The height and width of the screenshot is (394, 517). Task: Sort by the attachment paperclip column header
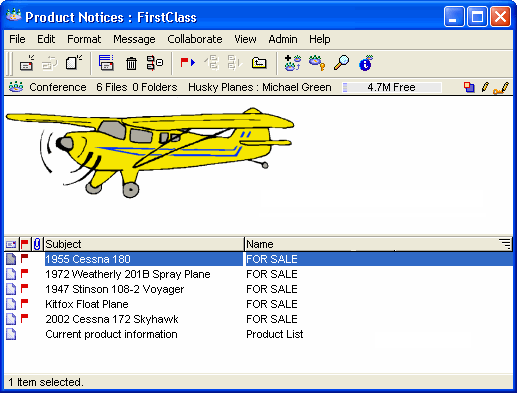pos(37,244)
